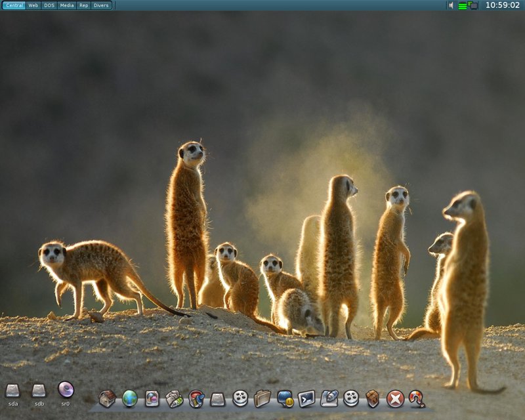Switch to the Rep workspace
The image size is (525, 420).
(x=84, y=5)
